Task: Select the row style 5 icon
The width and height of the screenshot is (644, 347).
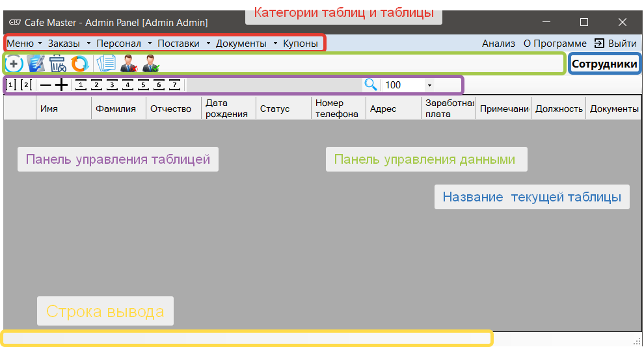Action: coord(143,85)
